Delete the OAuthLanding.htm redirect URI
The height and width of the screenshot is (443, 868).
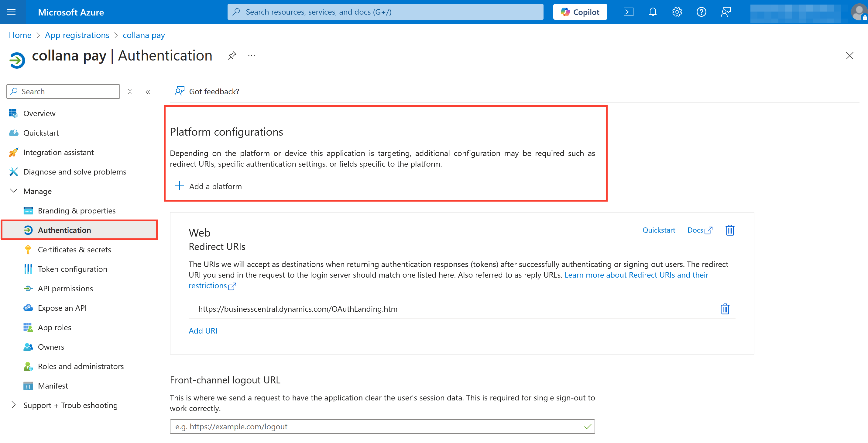[x=725, y=309]
